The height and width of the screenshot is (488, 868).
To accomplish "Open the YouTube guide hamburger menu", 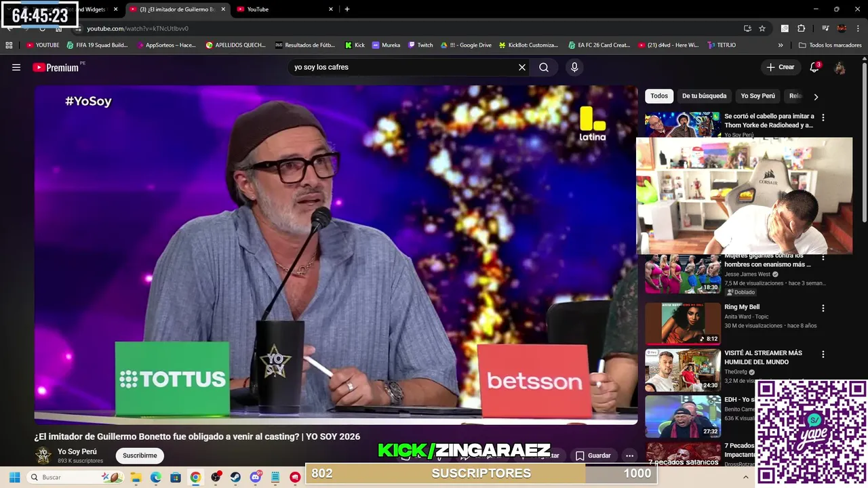I will (x=16, y=67).
